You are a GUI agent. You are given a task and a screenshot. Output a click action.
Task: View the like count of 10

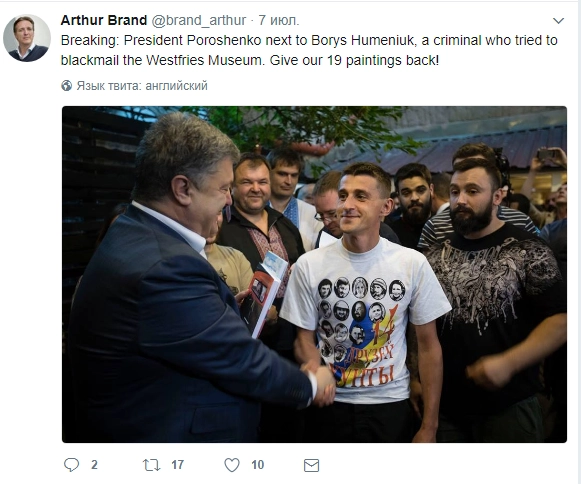pyautogui.click(x=258, y=465)
